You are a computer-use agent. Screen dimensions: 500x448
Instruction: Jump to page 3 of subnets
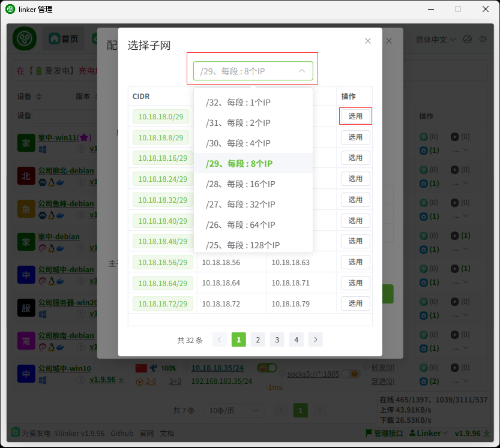[x=277, y=340]
